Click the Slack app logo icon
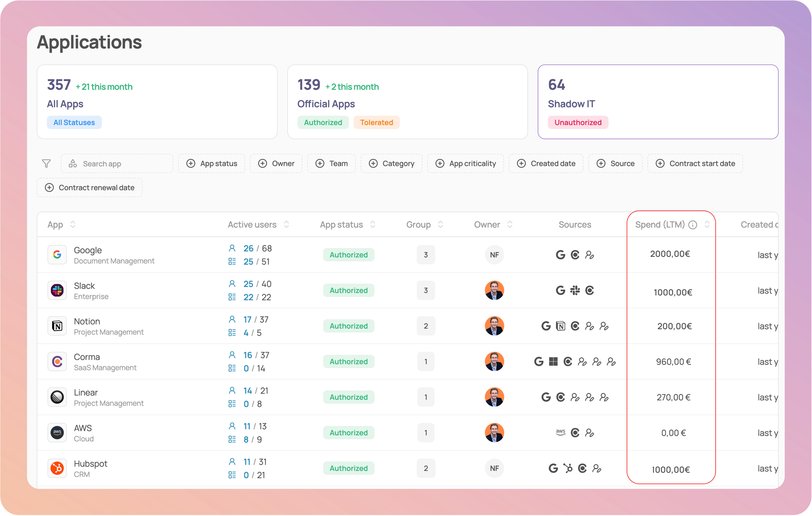 (57, 290)
